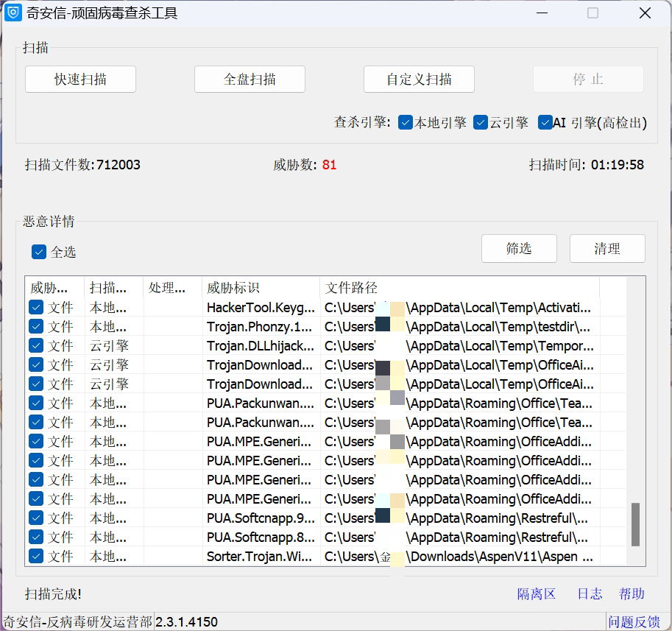Deselect the Trojan.DLLhijack... row checkbox
This screenshot has width=672, height=631.
36,345
